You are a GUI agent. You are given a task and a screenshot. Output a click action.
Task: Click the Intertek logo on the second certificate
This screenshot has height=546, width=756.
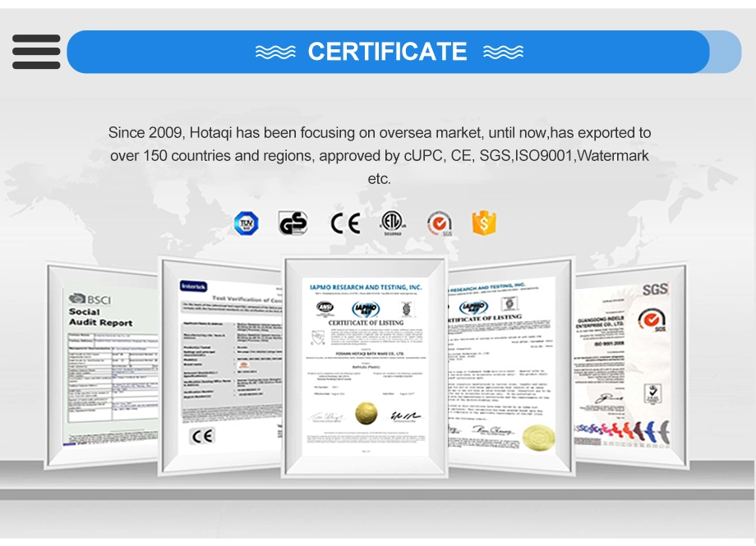(x=193, y=287)
